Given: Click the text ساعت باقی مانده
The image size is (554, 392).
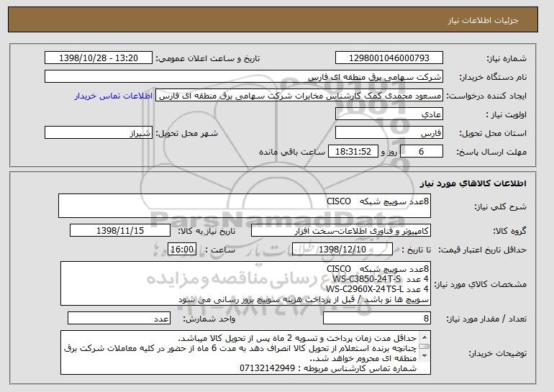Looking at the screenshot, I should coord(292,152).
